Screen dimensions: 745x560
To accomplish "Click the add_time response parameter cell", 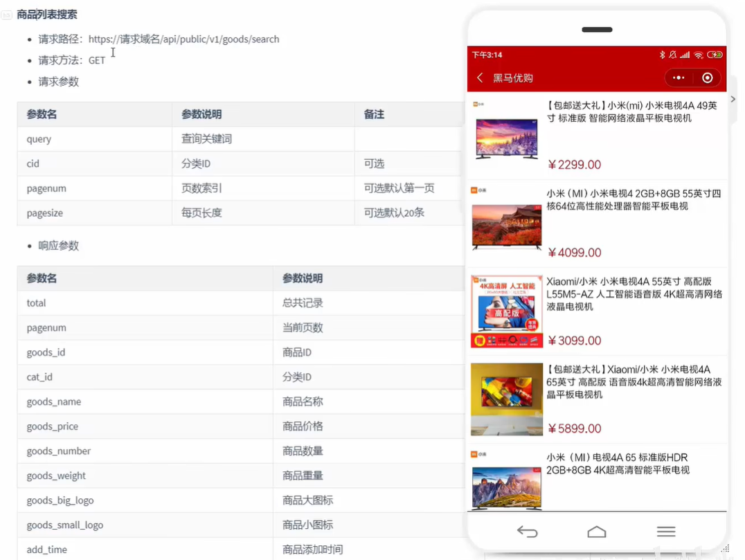I will pos(145,550).
